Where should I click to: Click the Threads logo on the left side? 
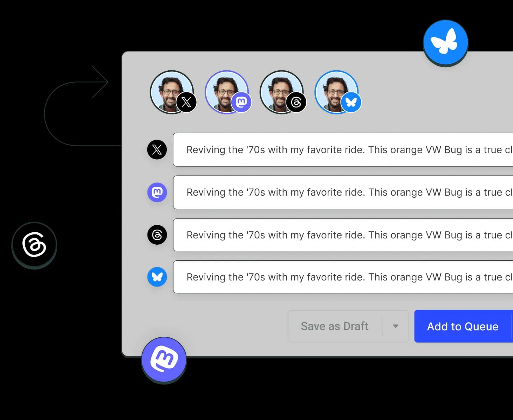pos(34,246)
